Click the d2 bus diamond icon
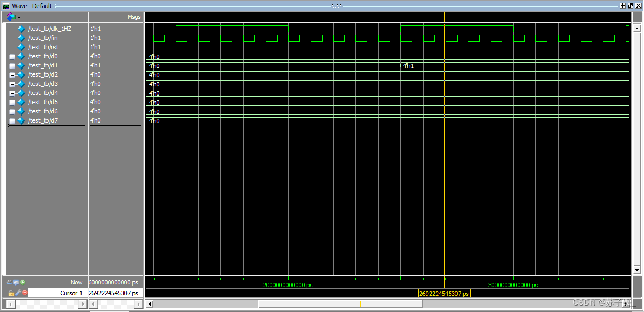This screenshot has width=644, height=312. 22,74
